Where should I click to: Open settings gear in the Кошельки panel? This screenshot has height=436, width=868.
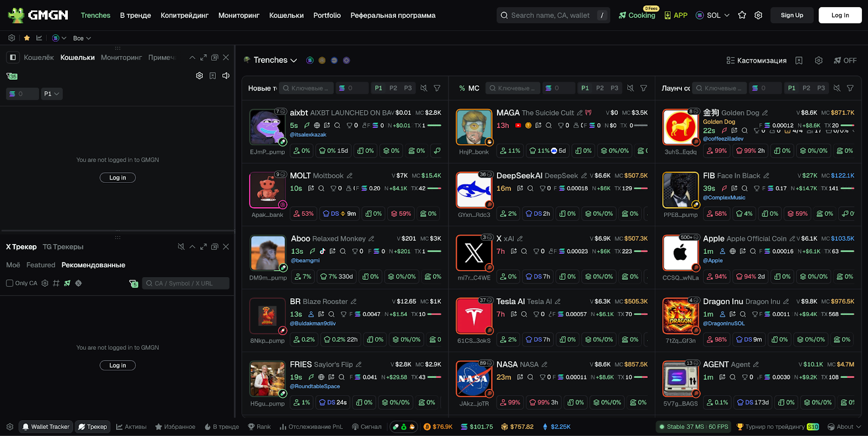(x=199, y=76)
